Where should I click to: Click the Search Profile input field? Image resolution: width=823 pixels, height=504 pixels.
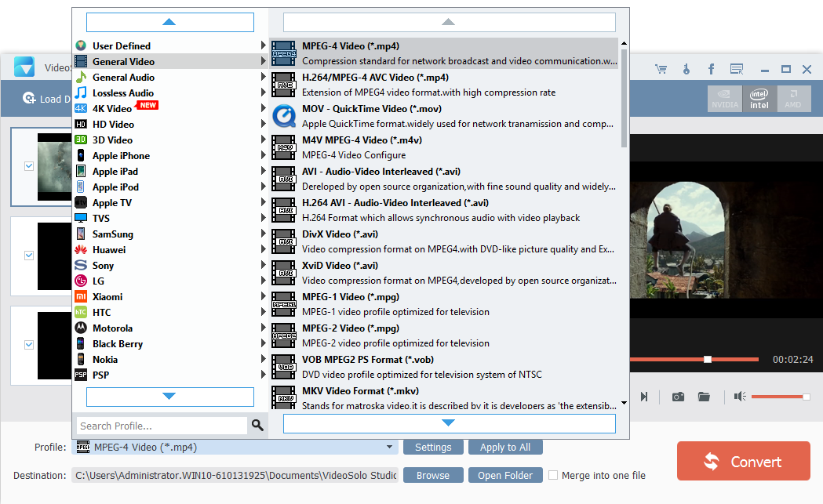click(162, 426)
